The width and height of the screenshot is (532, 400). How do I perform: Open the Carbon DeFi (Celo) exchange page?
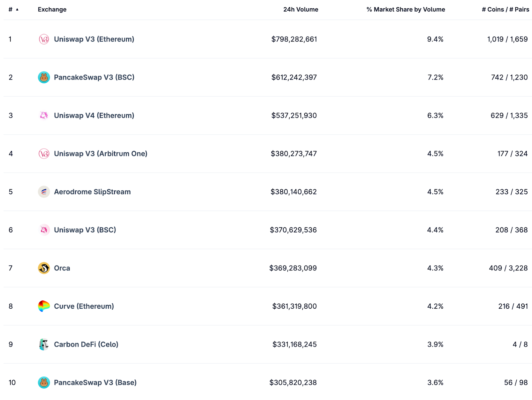(x=86, y=344)
